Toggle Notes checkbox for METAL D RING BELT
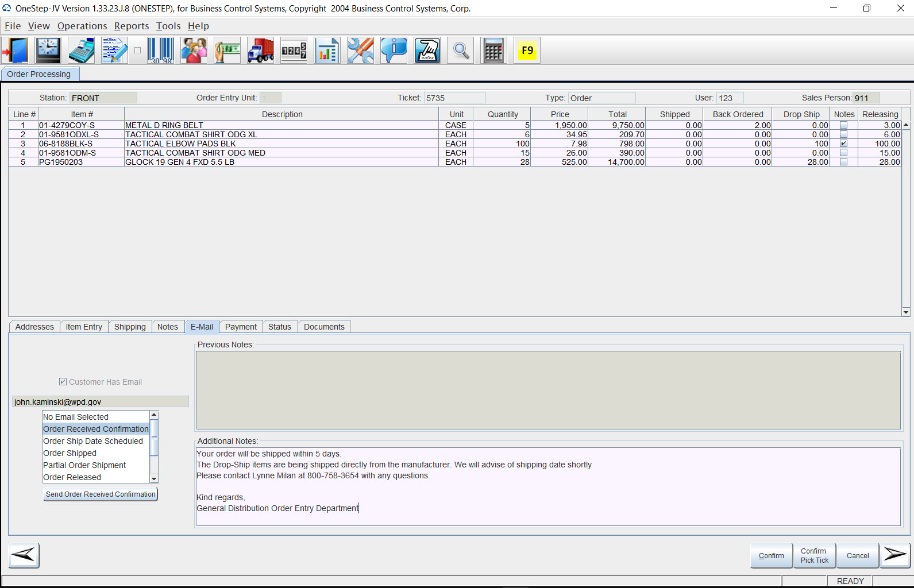The image size is (914, 588). point(843,125)
